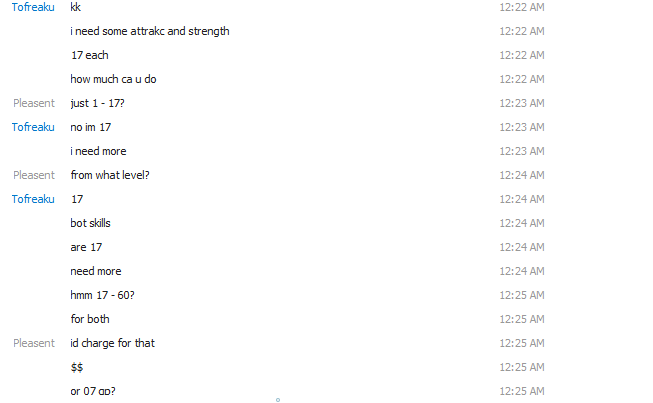The width and height of the screenshot is (653, 403).
Task: Click the "are 17" message
Action: click(86, 247)
